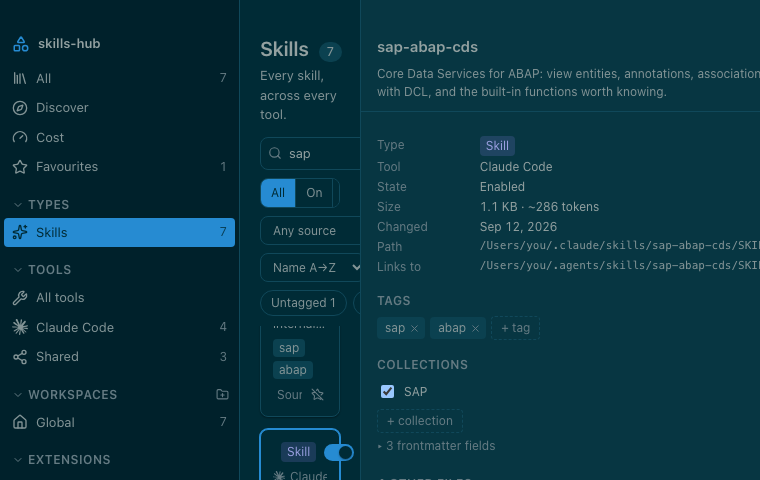Open the Discover compass icon
This screenshot has height=480, width=760.
point(20,108)
